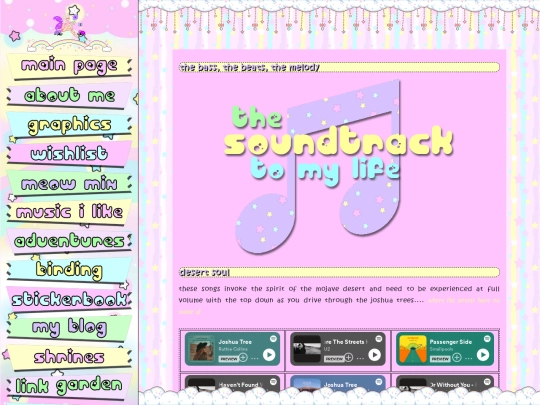This screenshot has width=540, height=405.
Task: Click Spotify logo on Passenger Side card
Action: click(x=487, y=339)
